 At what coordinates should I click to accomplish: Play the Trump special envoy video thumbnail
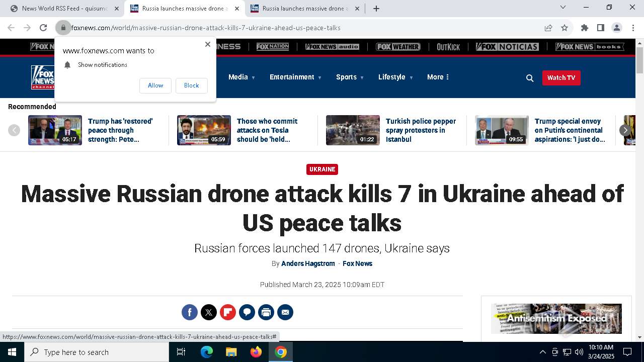click(x=502, y=130)
